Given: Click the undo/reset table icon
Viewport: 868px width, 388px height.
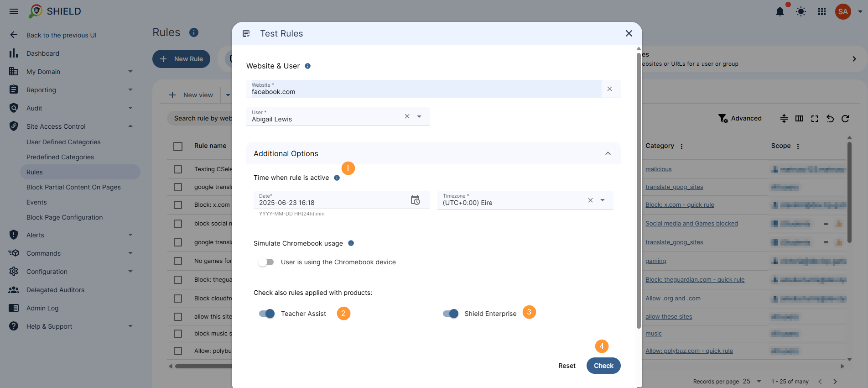Looking at the screenshot, I should pyautogui.click(x=830, y=118).
